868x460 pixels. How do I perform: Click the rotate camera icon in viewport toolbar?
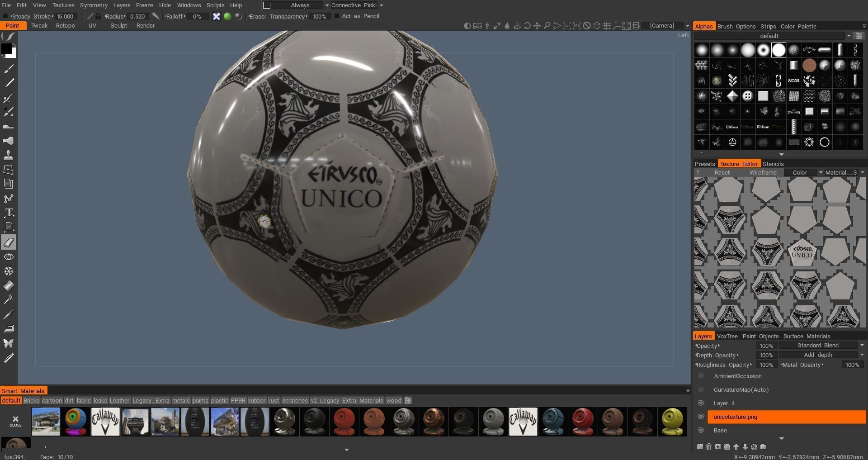[x=527, y=26]
